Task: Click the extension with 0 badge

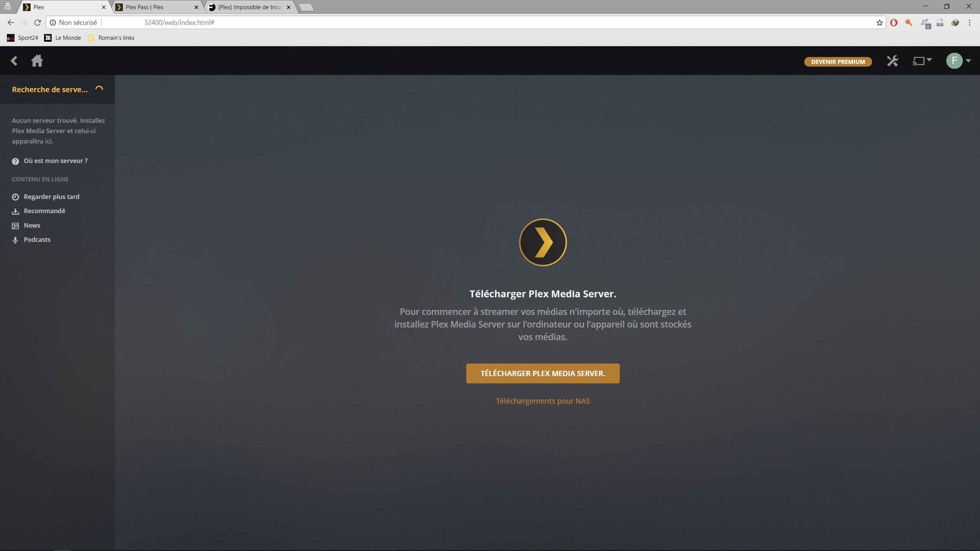Action: (x=925, y=23)
